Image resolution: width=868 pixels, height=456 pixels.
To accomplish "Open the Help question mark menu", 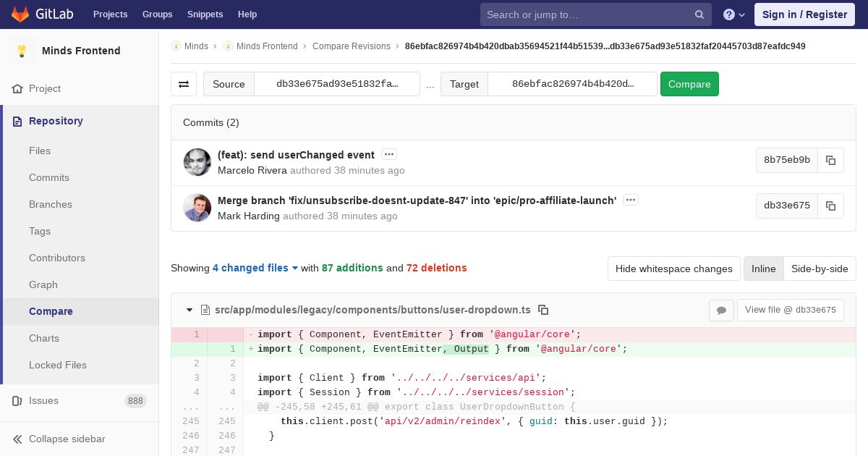I will pyautogui.click(x=733, y=14).
